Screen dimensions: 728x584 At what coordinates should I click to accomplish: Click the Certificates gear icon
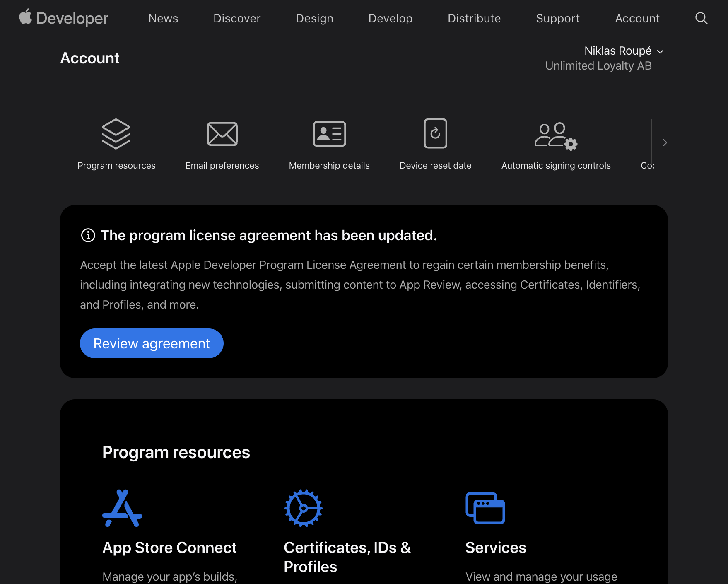(303, 508)
